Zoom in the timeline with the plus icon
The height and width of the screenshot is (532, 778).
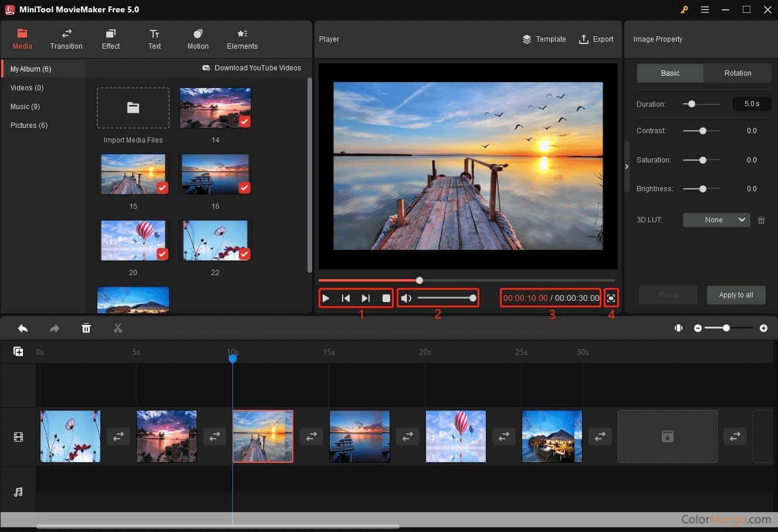(763, 328)
